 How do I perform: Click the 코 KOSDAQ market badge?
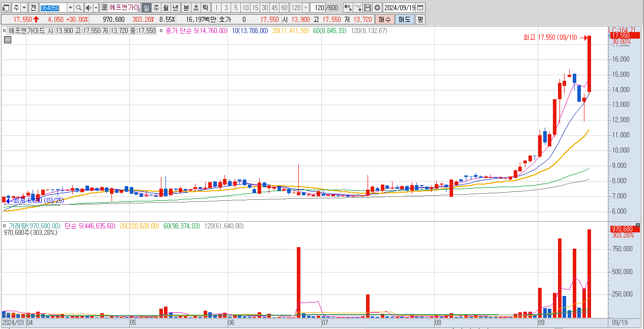(x=104, y=8)
